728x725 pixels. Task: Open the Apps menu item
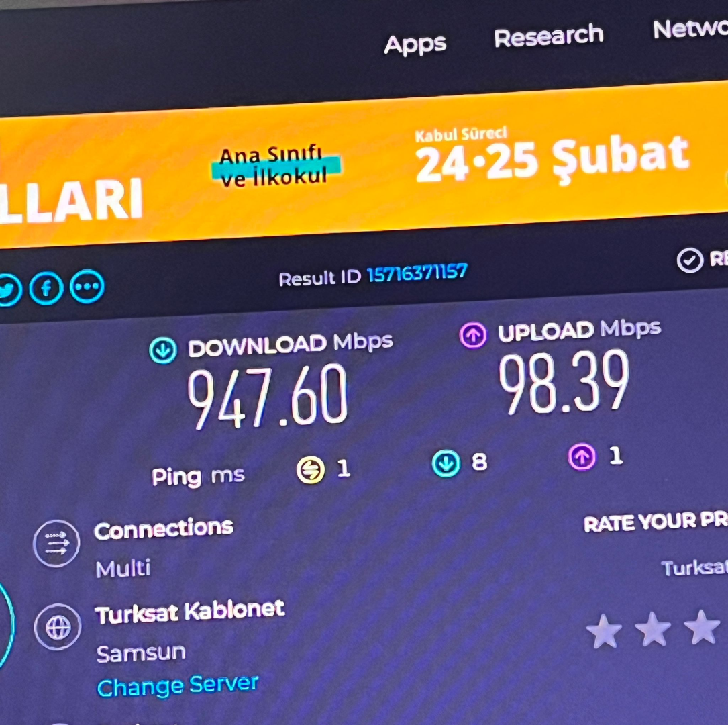pyautogui.click(x=415, y=44)
